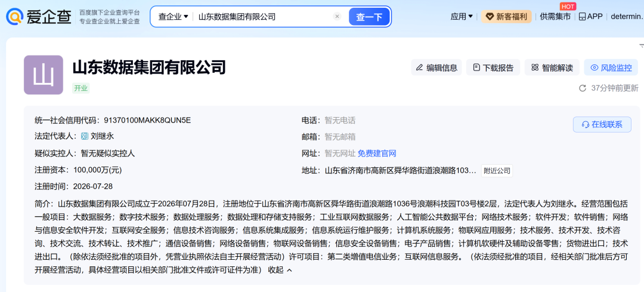Click the 在线联系 button

pyautogui.click(x=602, y=125)
